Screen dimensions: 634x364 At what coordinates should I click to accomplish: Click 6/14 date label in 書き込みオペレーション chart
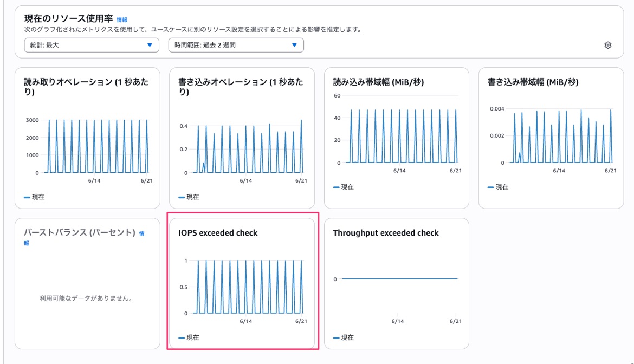pyautogui.click(x=246, y=181)
